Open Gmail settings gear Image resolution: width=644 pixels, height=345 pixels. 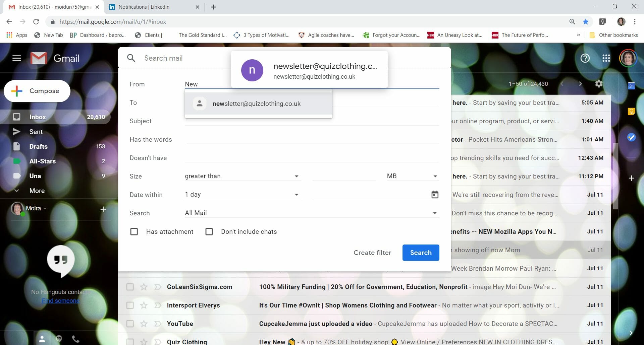[599, 84]
